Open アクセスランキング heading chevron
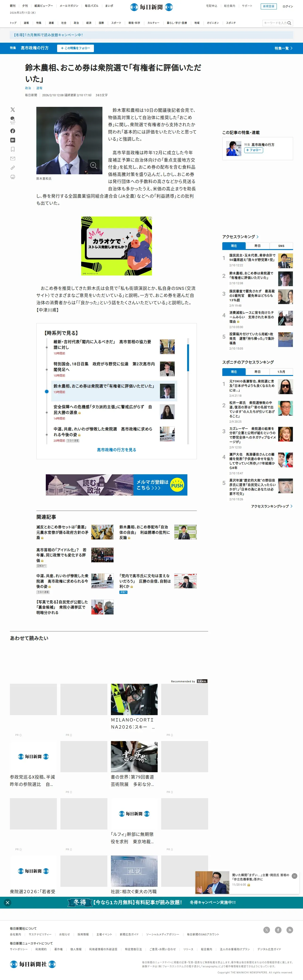 [258, 237]
